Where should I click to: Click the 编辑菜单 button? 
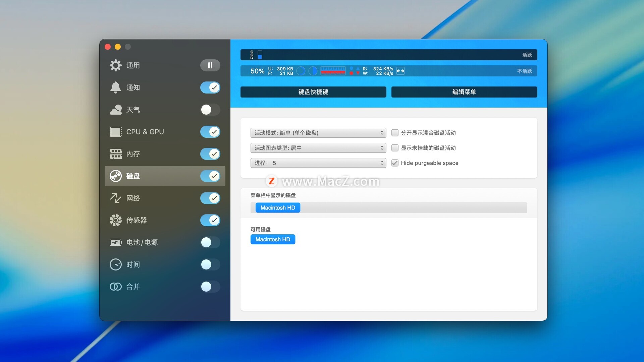pyautogui.click(x=464, y=92)
